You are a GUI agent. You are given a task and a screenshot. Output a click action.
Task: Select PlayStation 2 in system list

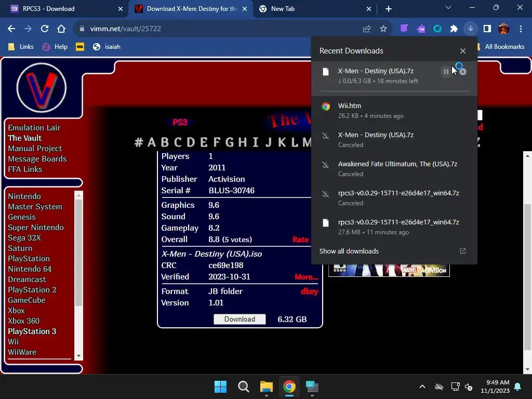(x=32, y=290)
